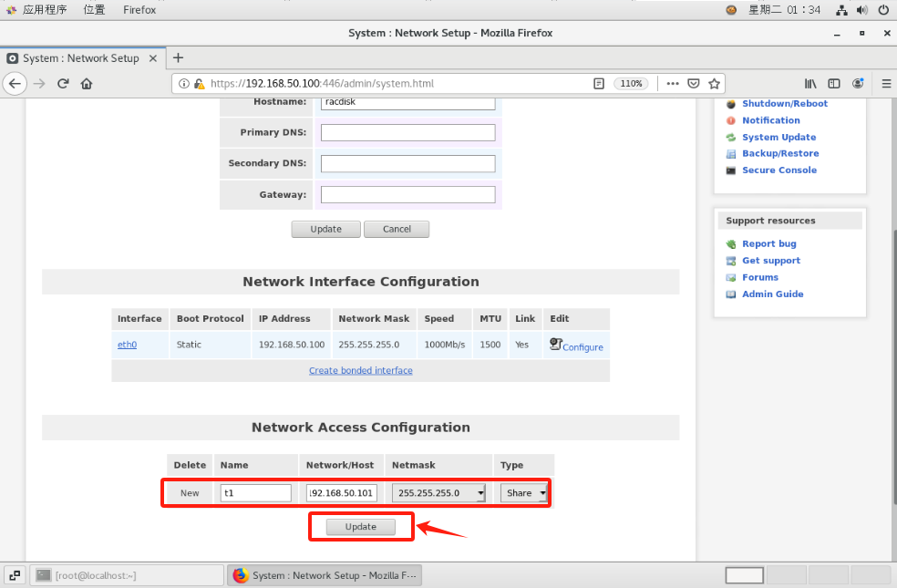This screenshot has width=897, height=588.
Task: Click the Report bug icon
Action: [730, 244]
